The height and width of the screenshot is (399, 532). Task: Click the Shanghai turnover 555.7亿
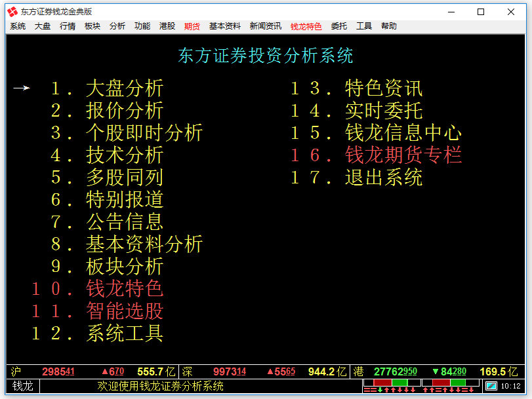click(x=156, y=372)
